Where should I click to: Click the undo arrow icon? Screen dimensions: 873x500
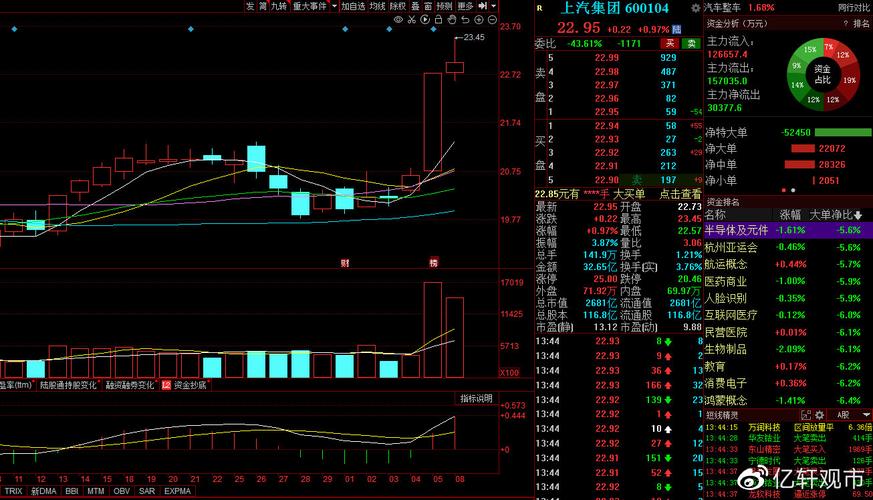465,20
